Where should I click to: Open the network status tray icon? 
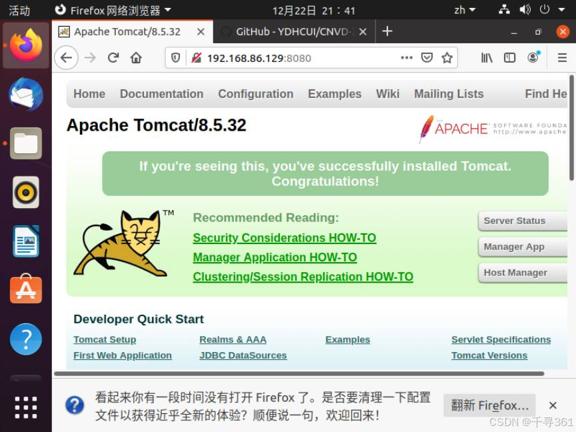pyautogui.click(x=504, y=10)
